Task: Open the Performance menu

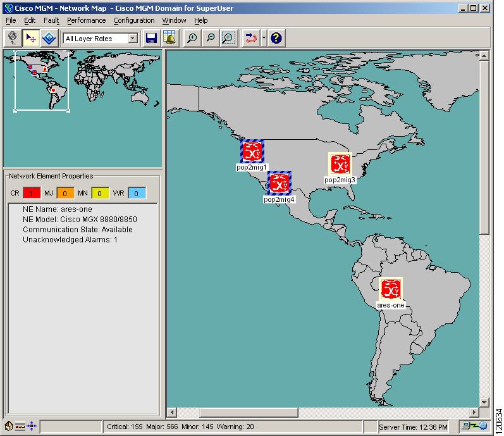Action: (x=86, y=20)
